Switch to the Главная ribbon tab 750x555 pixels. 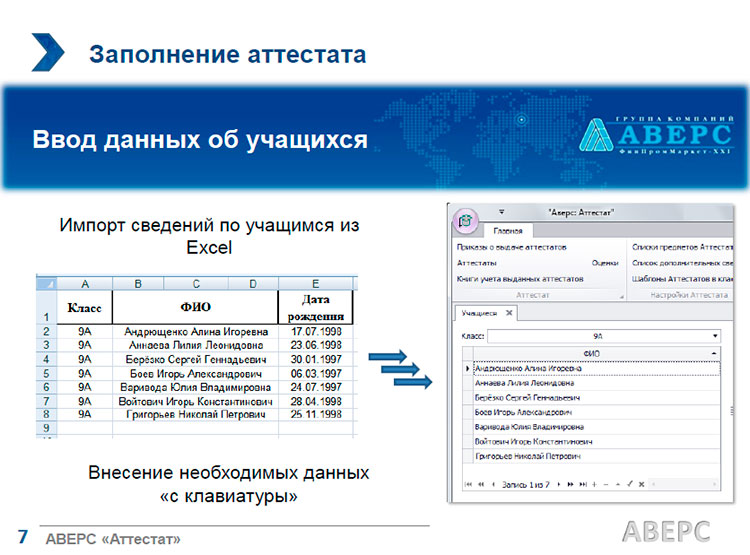coord(507,231)
